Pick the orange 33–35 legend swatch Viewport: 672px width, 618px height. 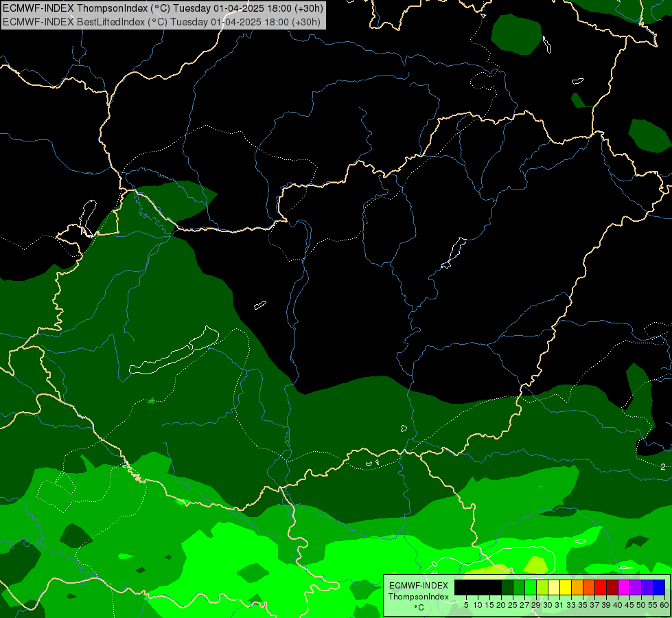(x=577, y=587)
